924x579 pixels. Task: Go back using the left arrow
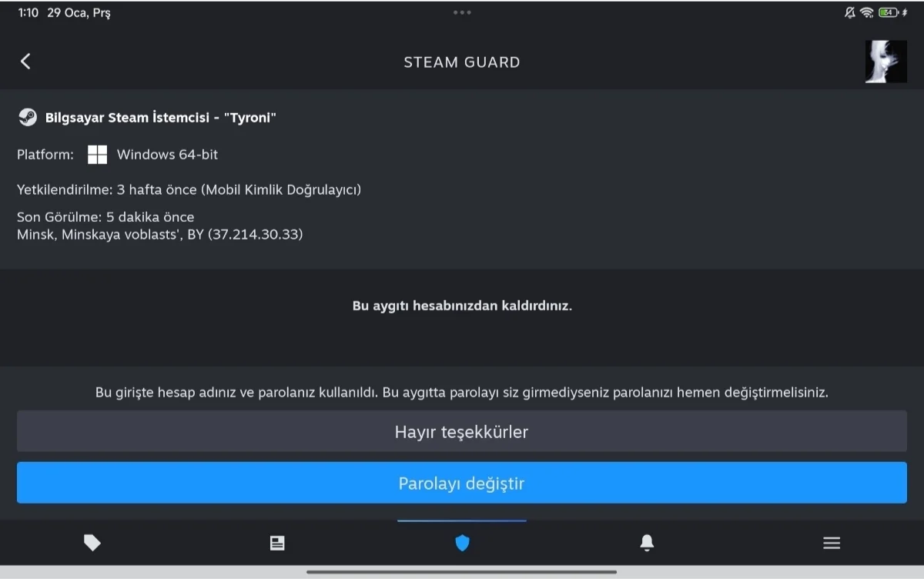pos(25,62)
